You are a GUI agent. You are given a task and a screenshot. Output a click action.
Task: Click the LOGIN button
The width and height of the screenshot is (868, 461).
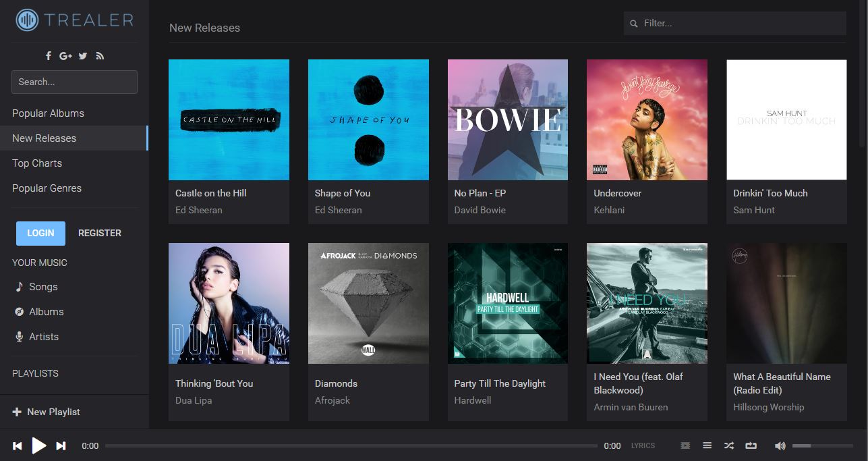point(40,233)
